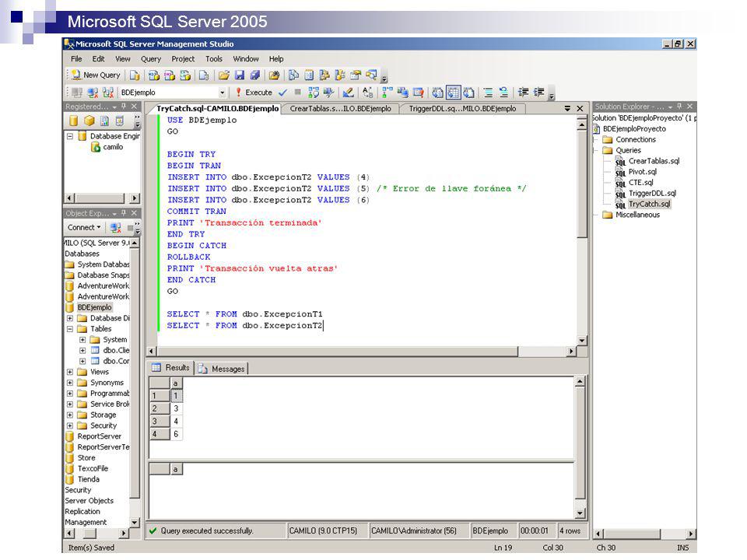Select Reporting Services icon in Registered Servers
This screenshot has height=560, width=747.
104,121
